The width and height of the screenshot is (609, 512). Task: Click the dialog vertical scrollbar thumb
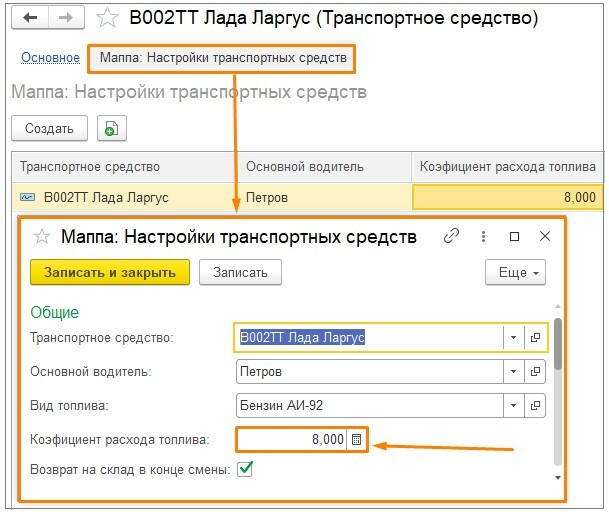click(558, 344)
